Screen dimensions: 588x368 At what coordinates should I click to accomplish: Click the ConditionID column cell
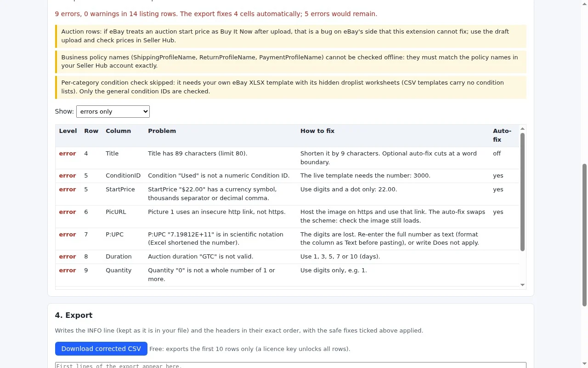tap(123, 176)
